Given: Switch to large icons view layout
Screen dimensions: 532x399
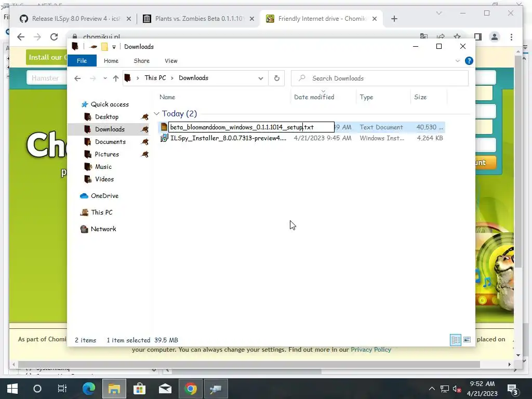Looking at the screenshot, I should pyautogui.click(x=467, y=340).
